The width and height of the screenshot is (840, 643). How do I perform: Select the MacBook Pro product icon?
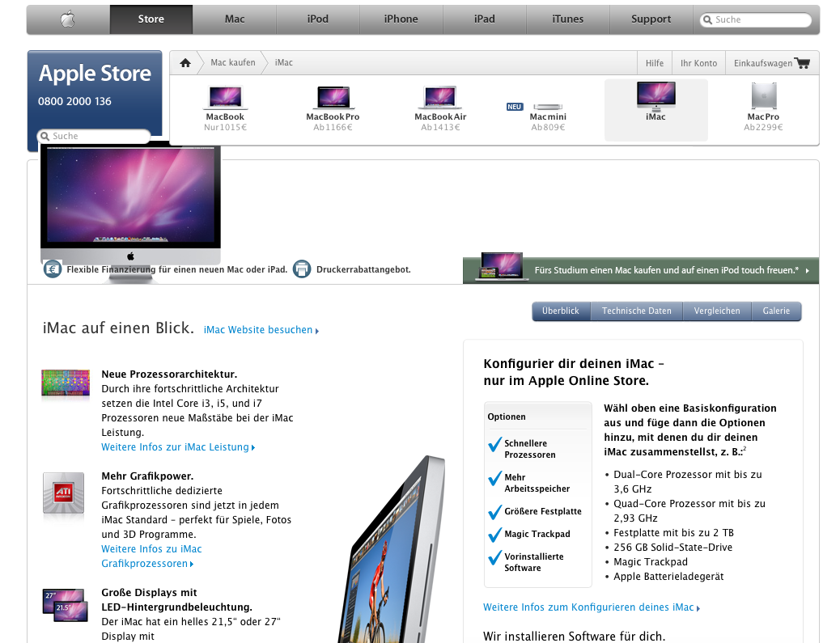333,97
